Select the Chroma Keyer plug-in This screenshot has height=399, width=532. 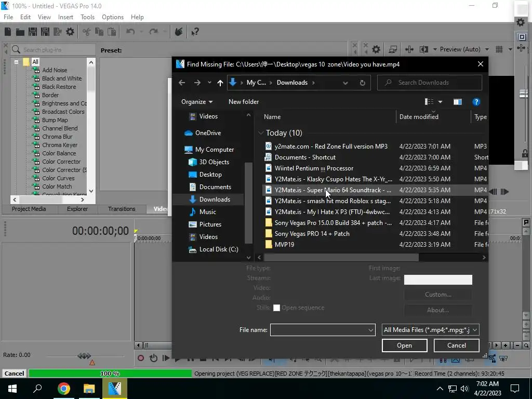click(x=60, y=145)
